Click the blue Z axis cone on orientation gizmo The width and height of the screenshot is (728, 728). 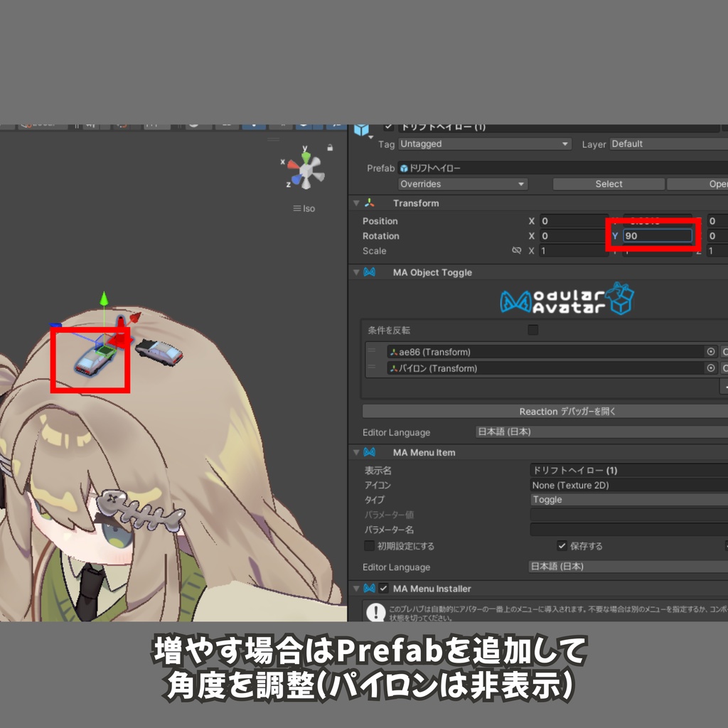(x=296, y=179)
